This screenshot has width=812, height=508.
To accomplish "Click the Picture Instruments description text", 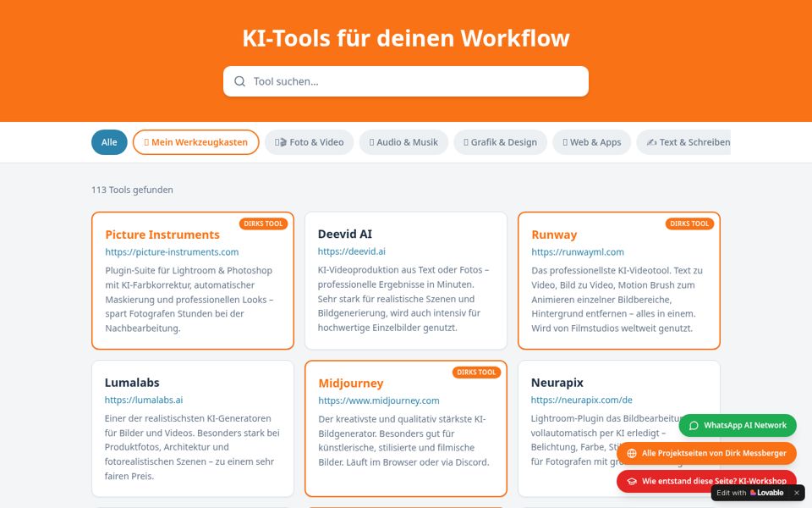I will pyautogui.click(x=189, y=300).
